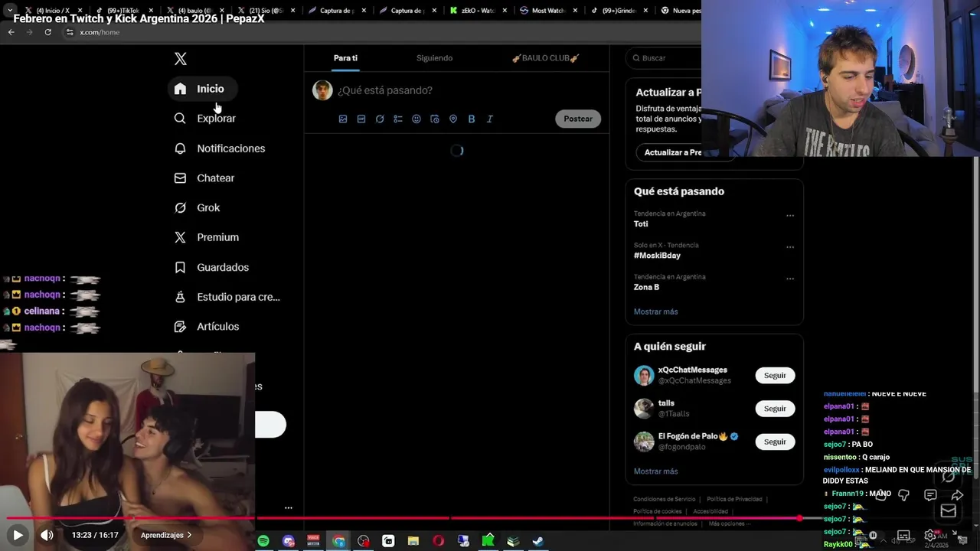Open Spotify from the taskbar
Image resolution: width=980 pixels, height=551 pixels.
[263, 541]
